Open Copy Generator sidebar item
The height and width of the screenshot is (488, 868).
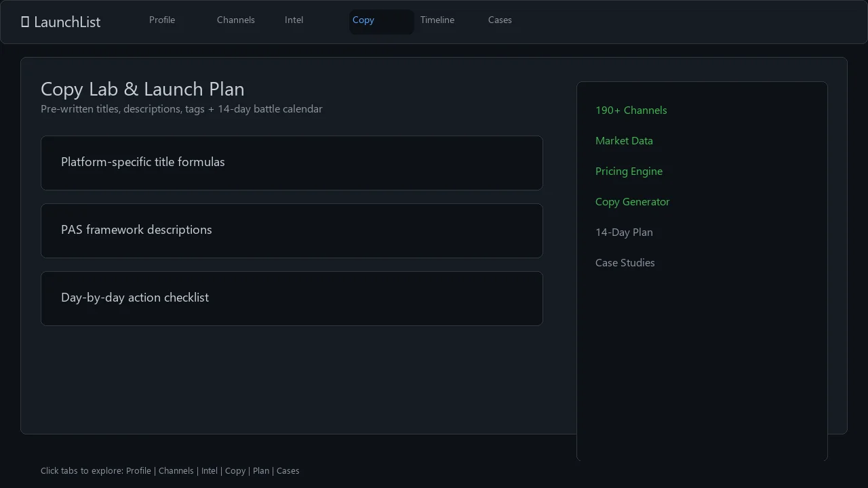[x=632, y=202]
